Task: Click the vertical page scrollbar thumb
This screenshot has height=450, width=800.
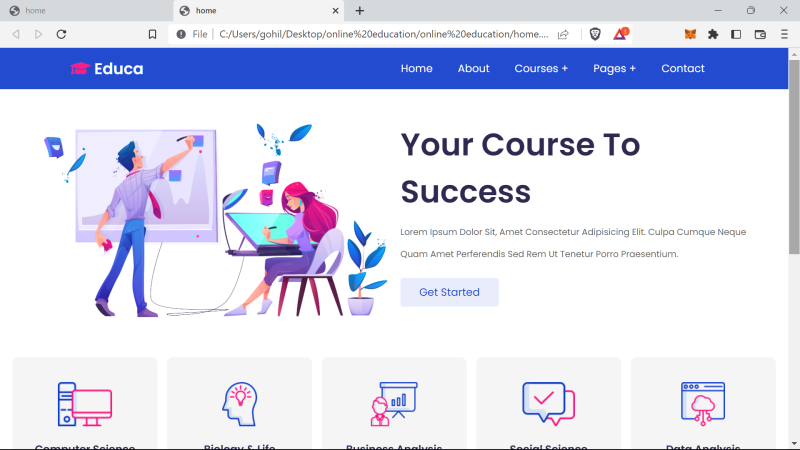Action: click(794, 156)
